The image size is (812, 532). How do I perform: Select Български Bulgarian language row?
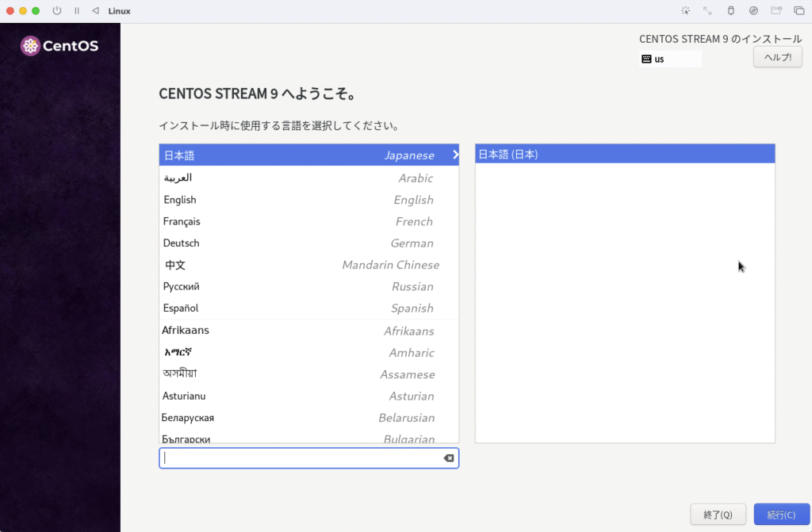308,437
